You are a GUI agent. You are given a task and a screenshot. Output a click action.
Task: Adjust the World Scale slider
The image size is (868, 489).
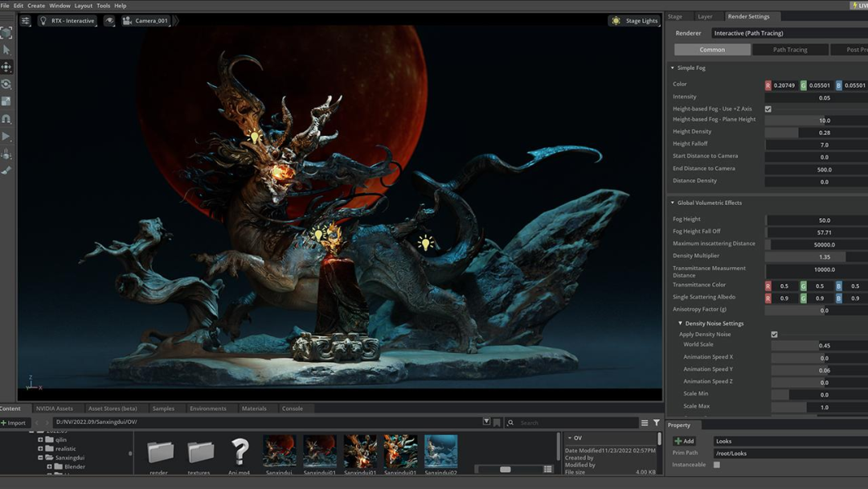pyautogui.click(x=820, y=345)
